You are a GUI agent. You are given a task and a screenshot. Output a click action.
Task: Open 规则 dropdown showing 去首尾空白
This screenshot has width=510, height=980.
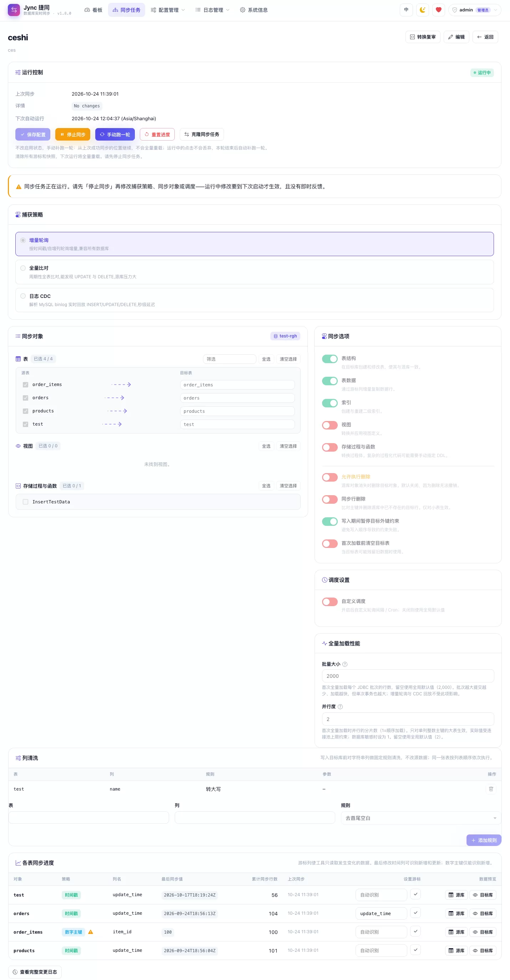pos(420,818)
